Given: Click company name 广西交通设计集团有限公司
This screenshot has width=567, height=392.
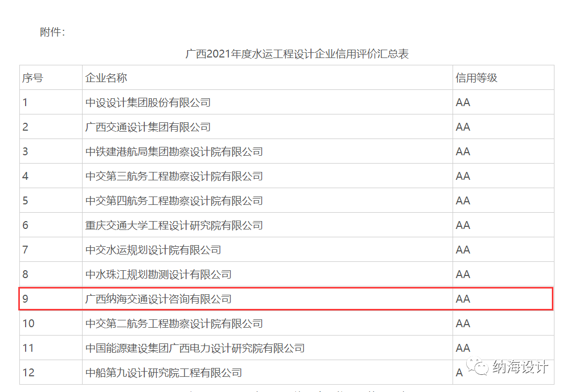Looking at the screenshot, I should pos(148,127).
